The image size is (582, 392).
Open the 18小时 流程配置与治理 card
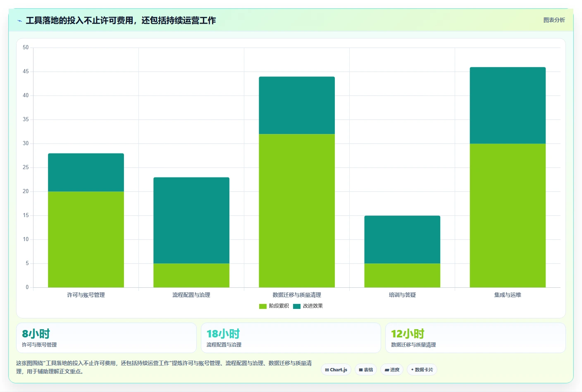(291, 338)
